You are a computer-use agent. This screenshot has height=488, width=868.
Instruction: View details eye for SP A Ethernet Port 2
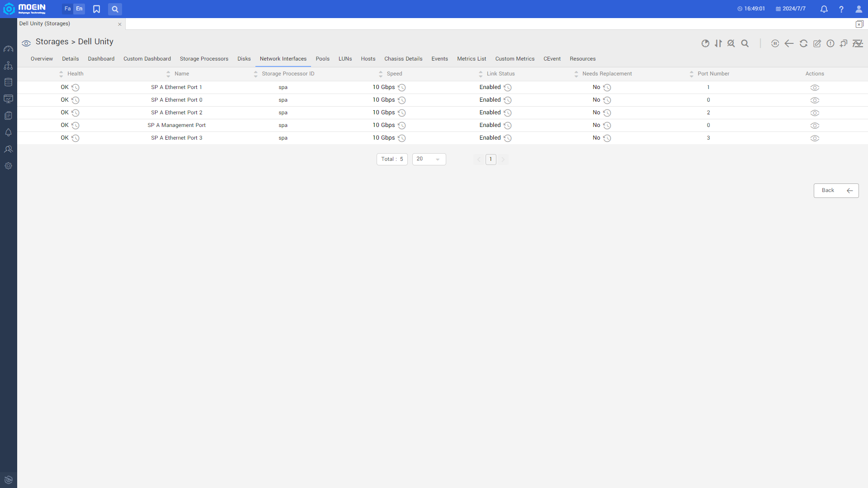click(x=815, y=113)
